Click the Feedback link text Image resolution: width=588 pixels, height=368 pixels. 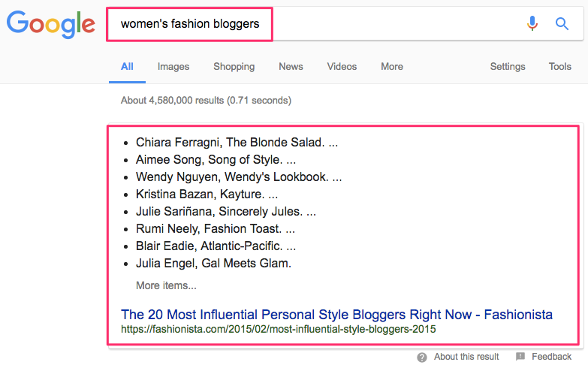point(551,357)
